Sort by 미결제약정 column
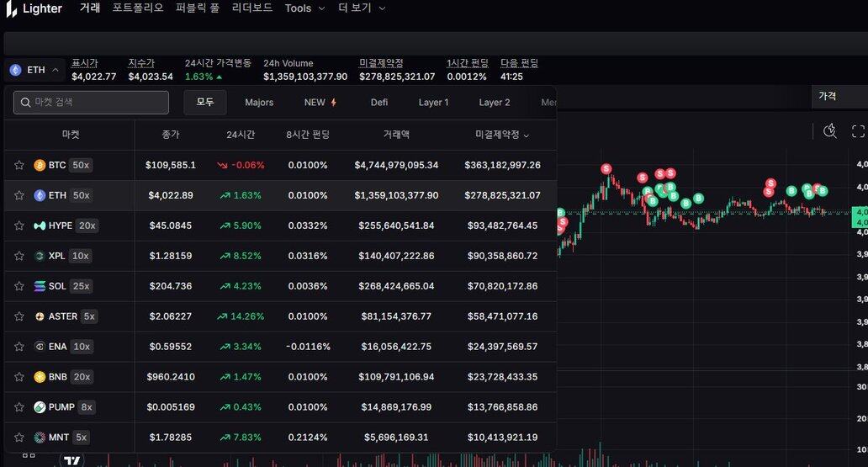Screen dimensions: 868x467 coord(502,135)
